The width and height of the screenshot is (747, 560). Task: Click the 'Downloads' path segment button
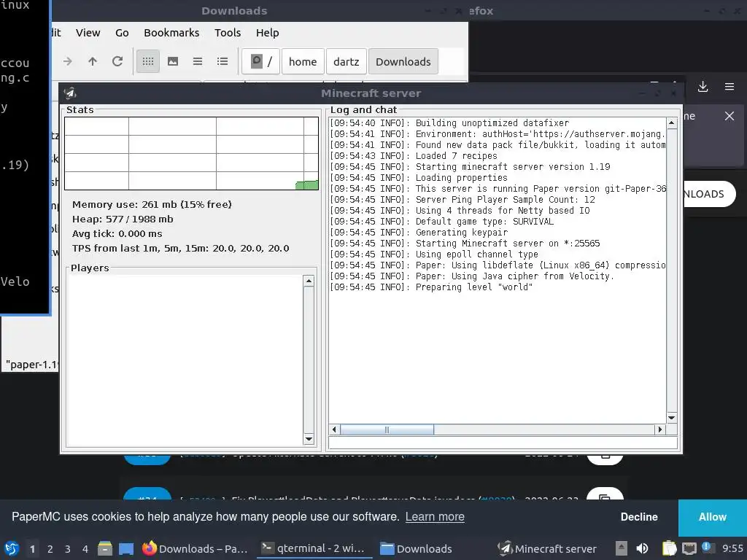(403, 61)
